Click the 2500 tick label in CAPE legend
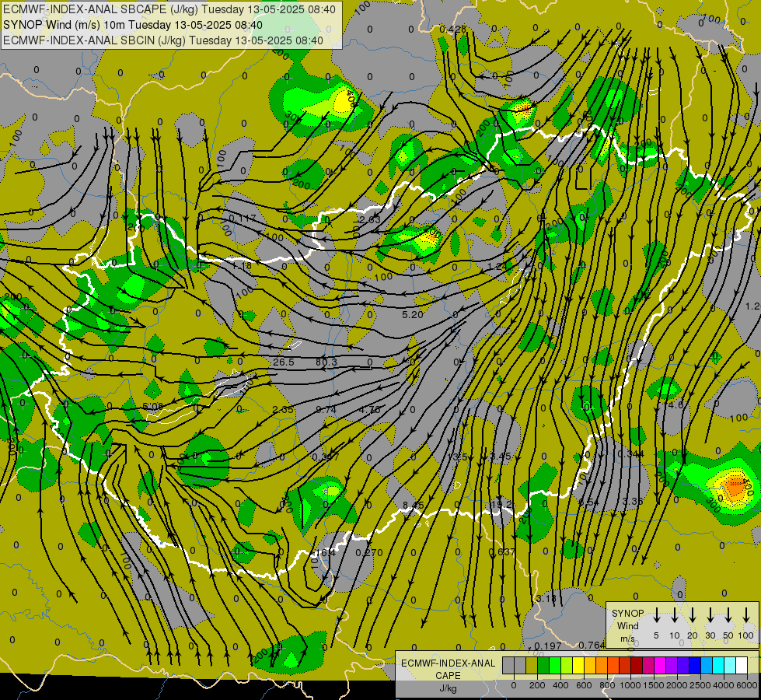The width and height of the screenshot is (761, 700). coord(700,685)
